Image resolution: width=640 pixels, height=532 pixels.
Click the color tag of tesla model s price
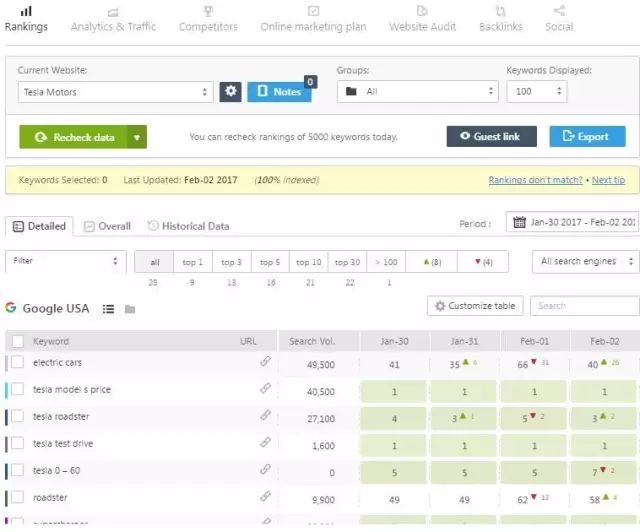6,390
